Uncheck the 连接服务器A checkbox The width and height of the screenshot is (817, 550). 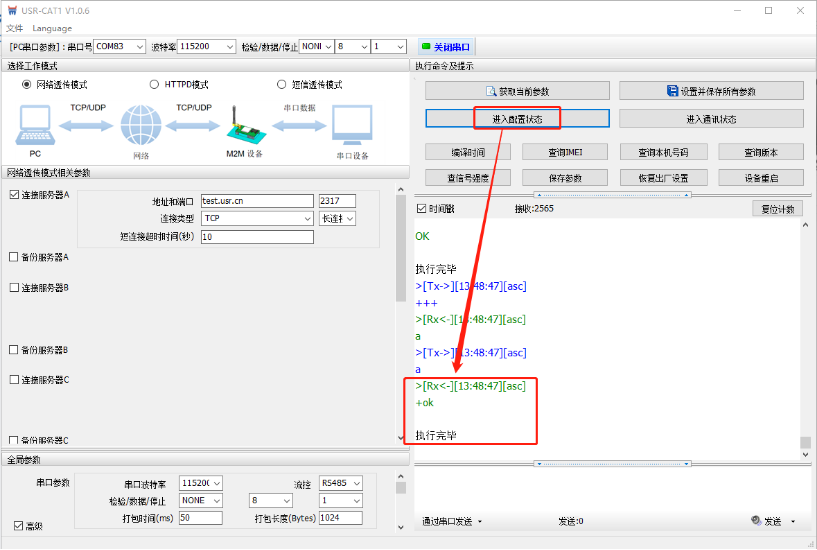(14, 195)
